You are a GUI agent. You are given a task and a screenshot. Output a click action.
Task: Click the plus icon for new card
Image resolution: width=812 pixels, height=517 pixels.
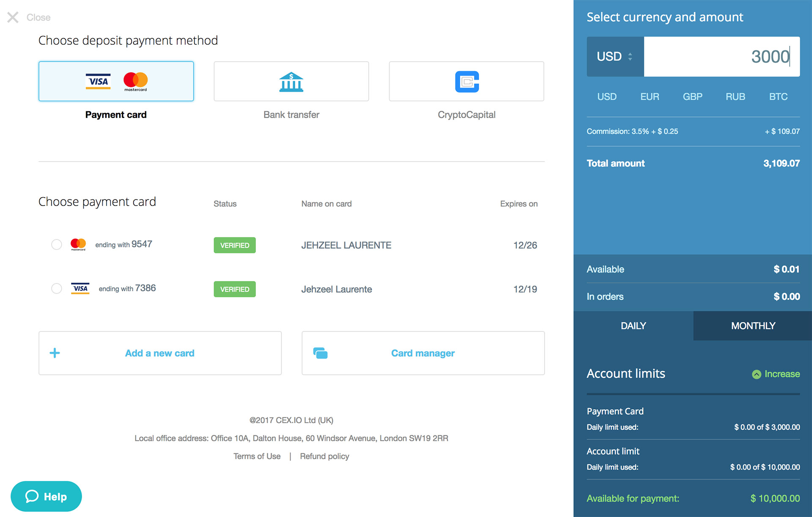(55, 353)
